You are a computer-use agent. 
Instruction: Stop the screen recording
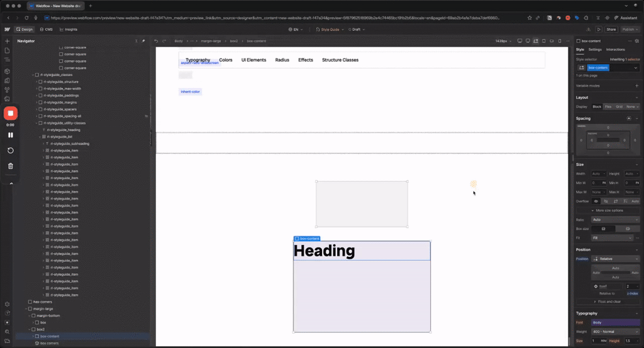11,113
